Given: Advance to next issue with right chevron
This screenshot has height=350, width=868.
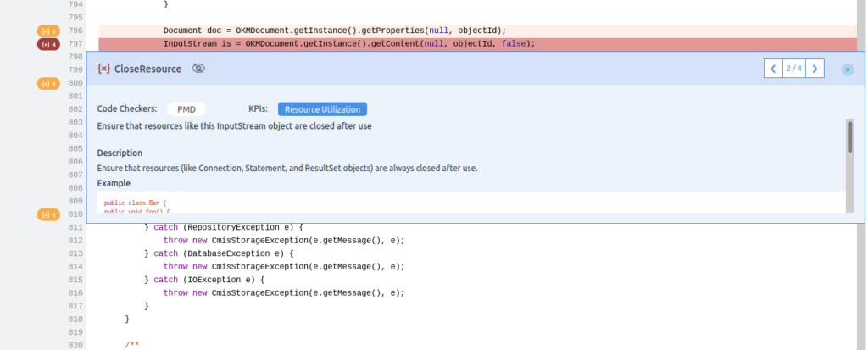Looking at the screenshot, I should coord(815,69).
